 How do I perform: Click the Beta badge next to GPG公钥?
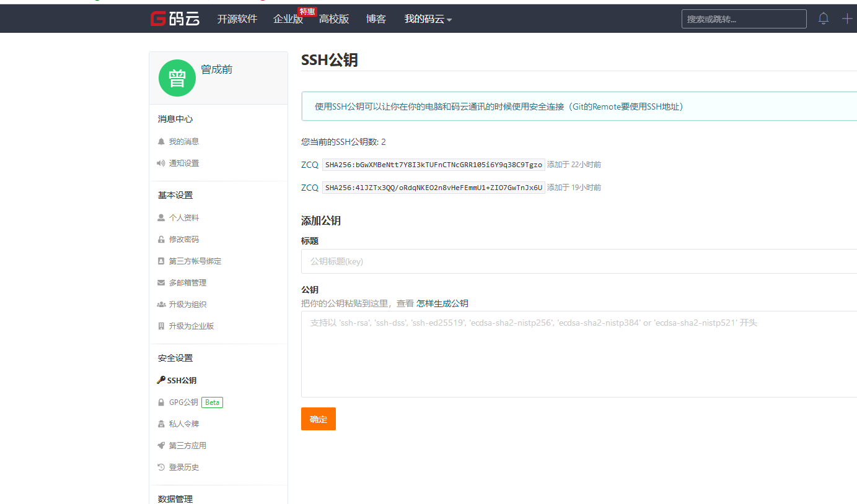click(x=212, y=402)
